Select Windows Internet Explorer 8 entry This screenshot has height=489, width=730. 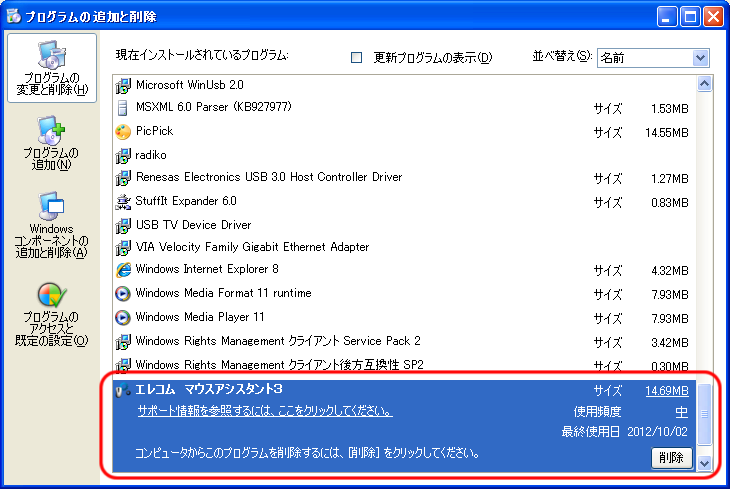[404, 269]
